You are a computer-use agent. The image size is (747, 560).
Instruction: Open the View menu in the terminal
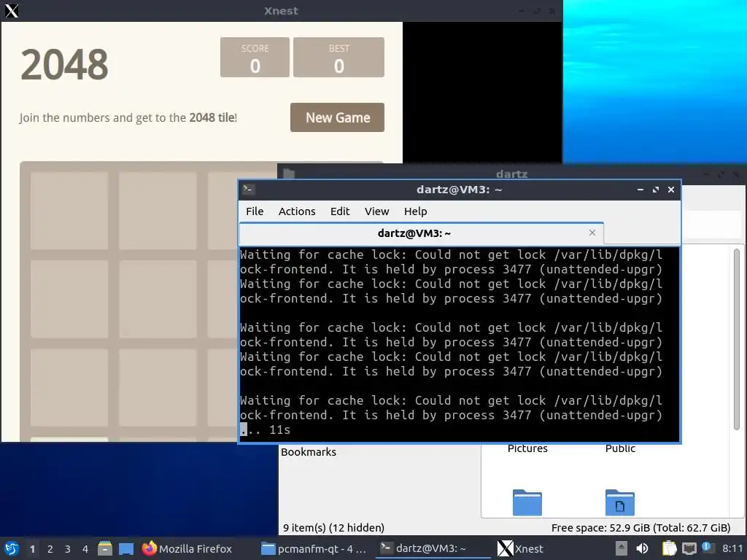point(376,211)
